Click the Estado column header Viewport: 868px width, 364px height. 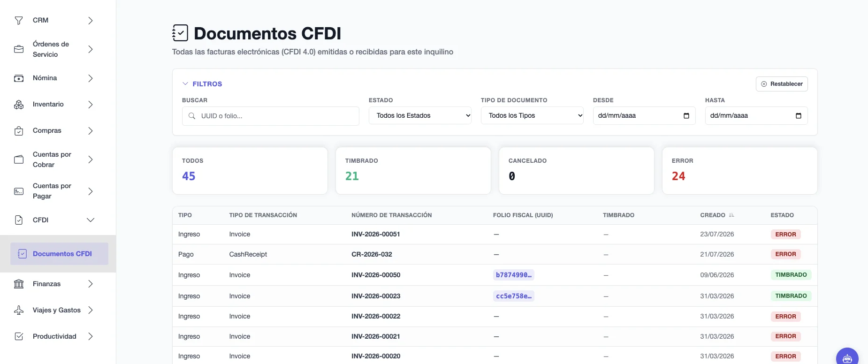(x=782, y=215)
